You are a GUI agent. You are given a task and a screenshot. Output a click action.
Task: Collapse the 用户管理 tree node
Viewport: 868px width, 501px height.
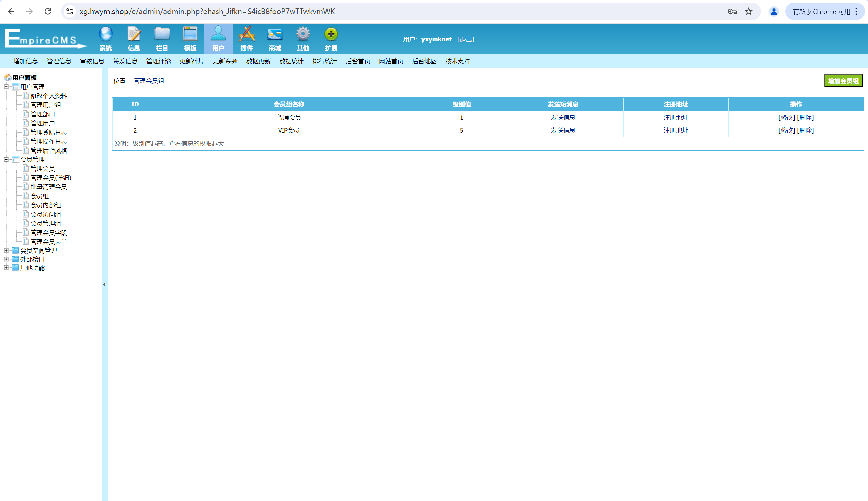click(x=6, y=87)
